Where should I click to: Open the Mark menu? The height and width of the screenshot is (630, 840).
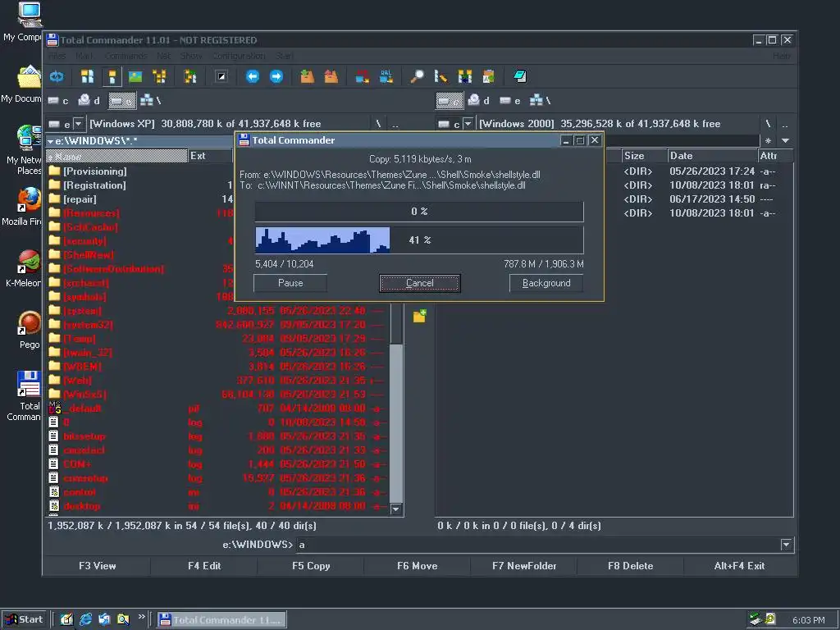[84, 56]
